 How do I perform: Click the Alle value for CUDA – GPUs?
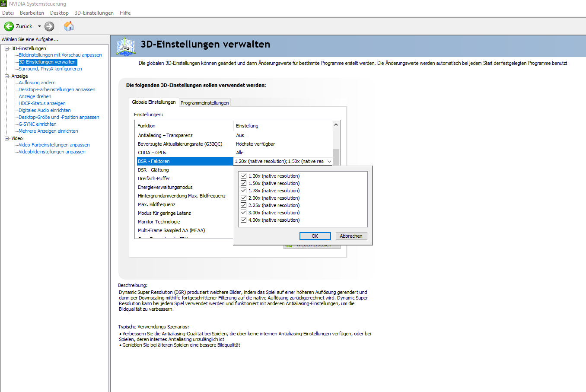240,153
